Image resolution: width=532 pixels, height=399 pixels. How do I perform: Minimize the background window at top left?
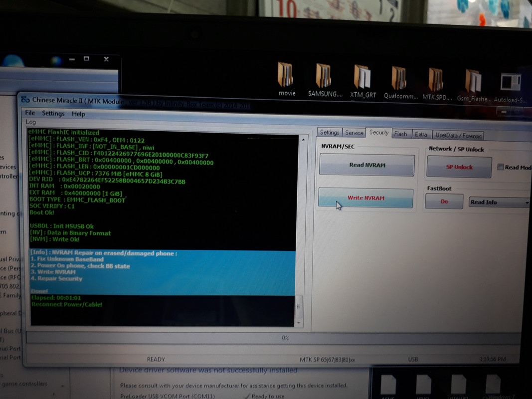(x=72, y=59)
